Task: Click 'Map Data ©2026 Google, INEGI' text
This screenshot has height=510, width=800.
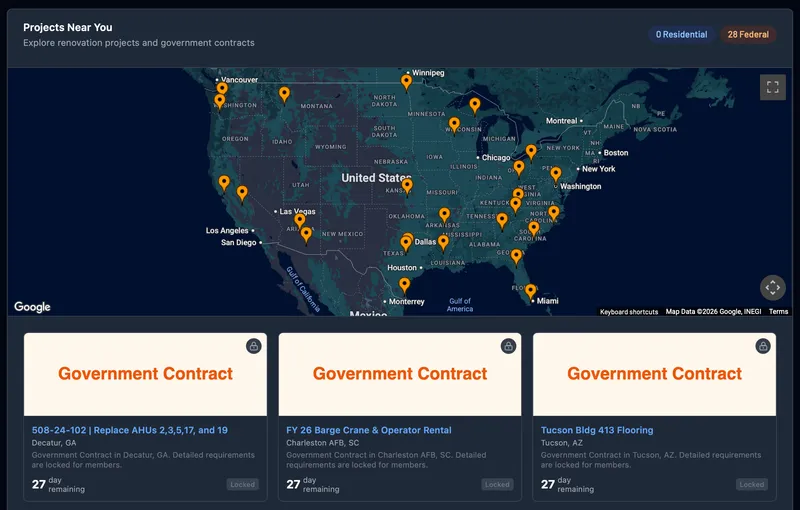Action: pyautogui.click(x=713, y=312)
